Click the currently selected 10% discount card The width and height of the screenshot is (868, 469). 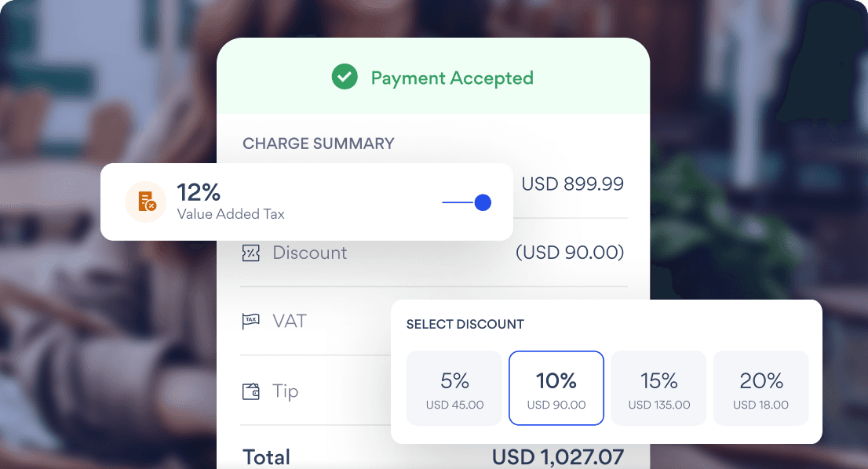(x=556, y=387)
